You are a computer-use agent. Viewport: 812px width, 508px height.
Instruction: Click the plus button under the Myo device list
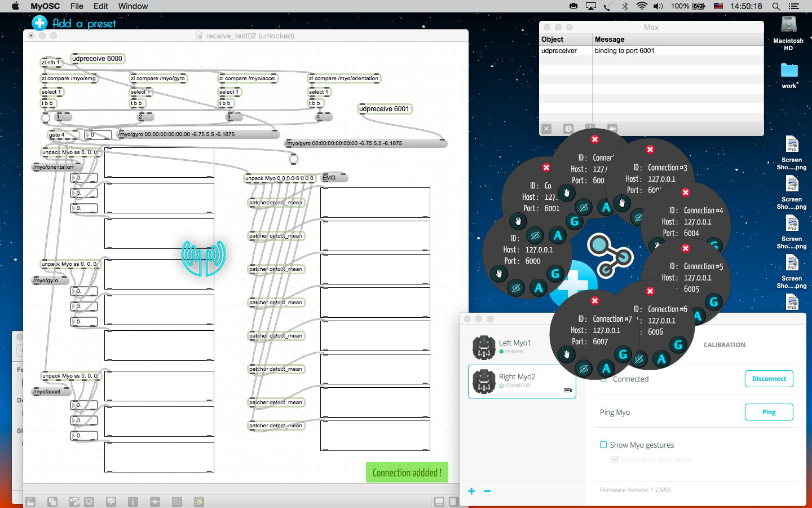(x=471, y=491)
